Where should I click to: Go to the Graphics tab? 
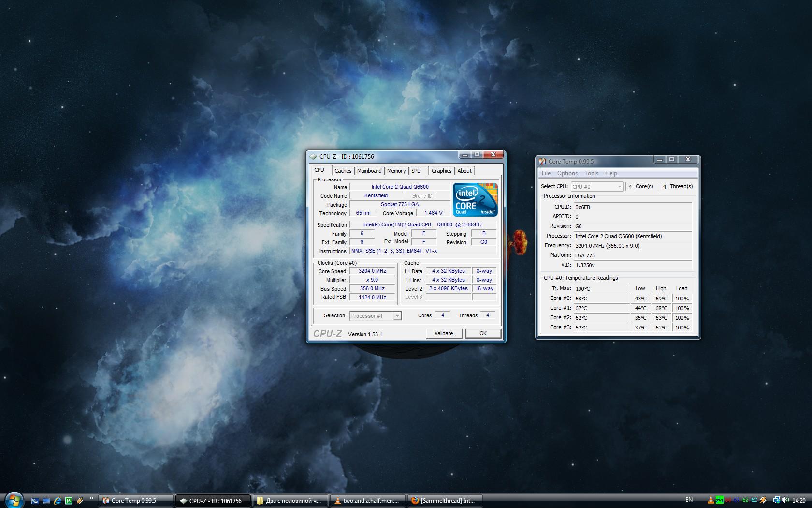point(441,171)
